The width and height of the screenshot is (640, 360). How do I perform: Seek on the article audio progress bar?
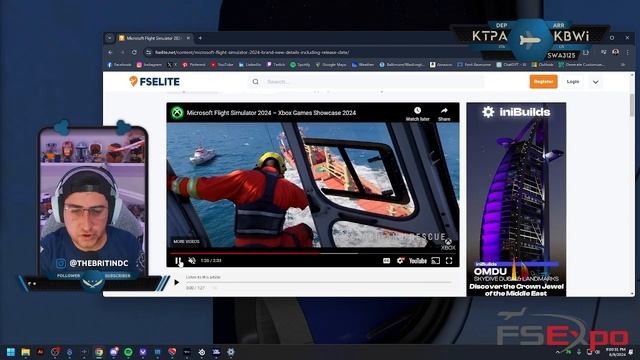(318, 282)
